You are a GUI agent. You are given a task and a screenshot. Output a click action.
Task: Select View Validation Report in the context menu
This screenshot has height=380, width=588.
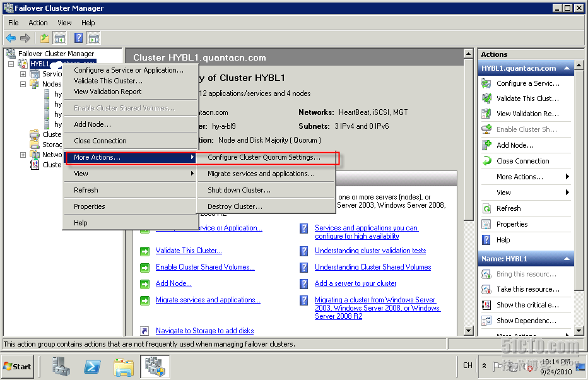130,92
